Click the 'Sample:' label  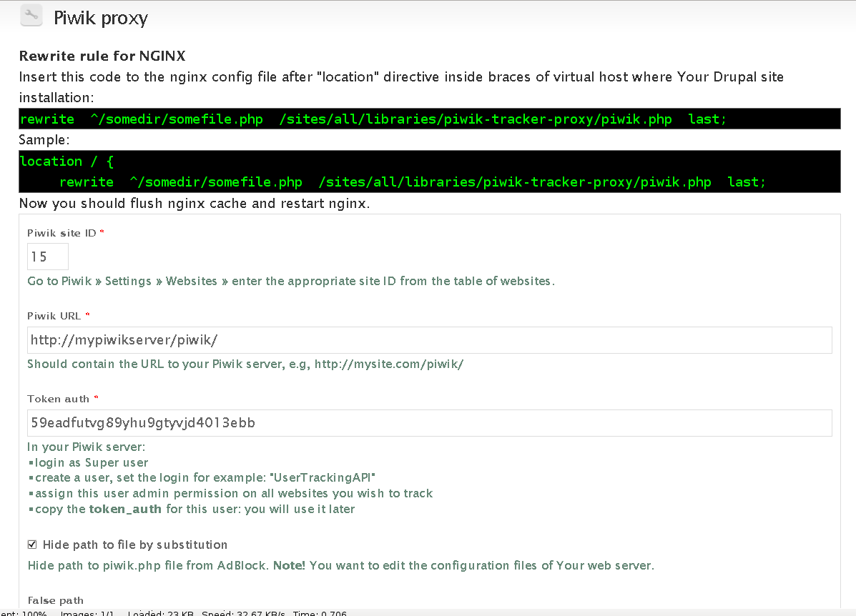click(x=44, y=139)
